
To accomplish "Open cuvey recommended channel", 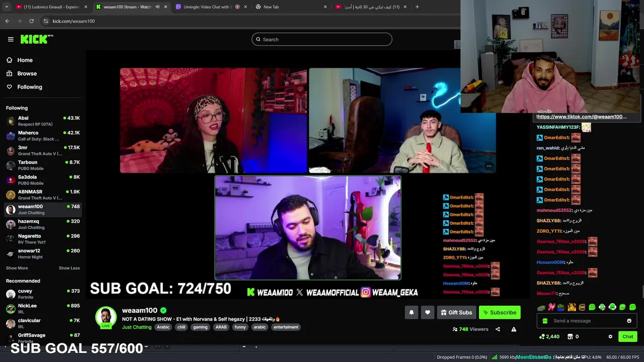I will point(43,294).
